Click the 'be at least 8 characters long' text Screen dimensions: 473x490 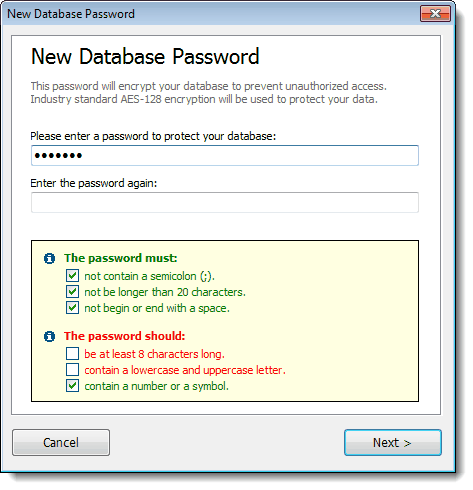point(154,354)
